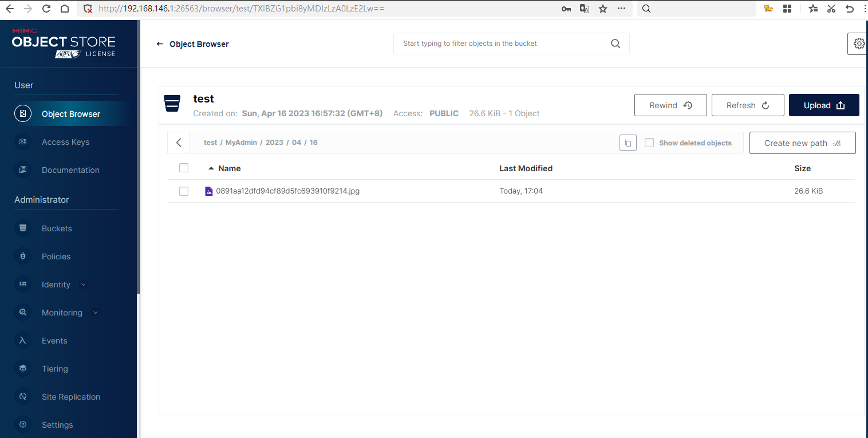
Task: Click the browser back arrow
Action: (9, 9)
